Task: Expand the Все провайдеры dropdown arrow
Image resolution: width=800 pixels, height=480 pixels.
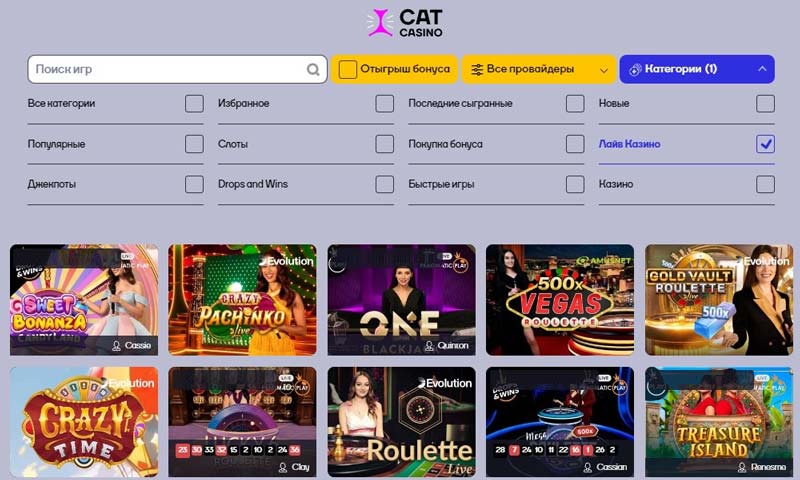Action: 604,70
